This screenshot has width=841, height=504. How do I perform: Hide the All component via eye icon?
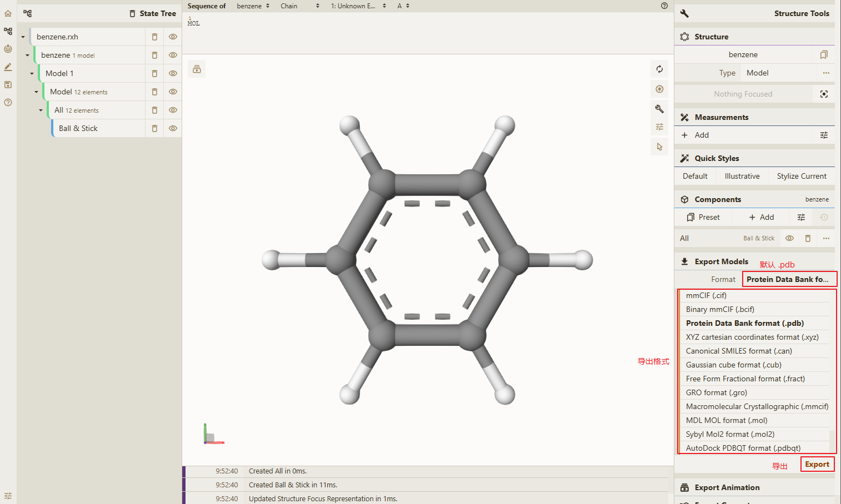pos(789,238)
